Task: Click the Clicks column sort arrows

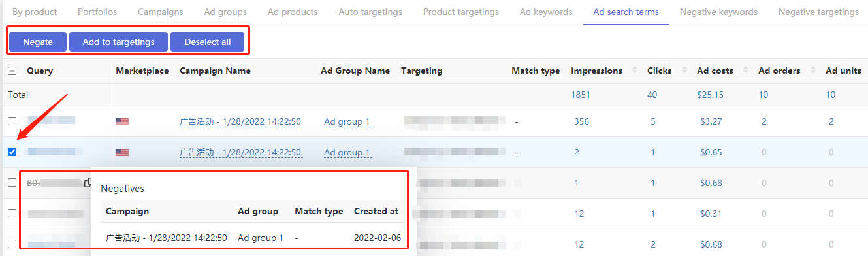Action: [x=684, y=71]
